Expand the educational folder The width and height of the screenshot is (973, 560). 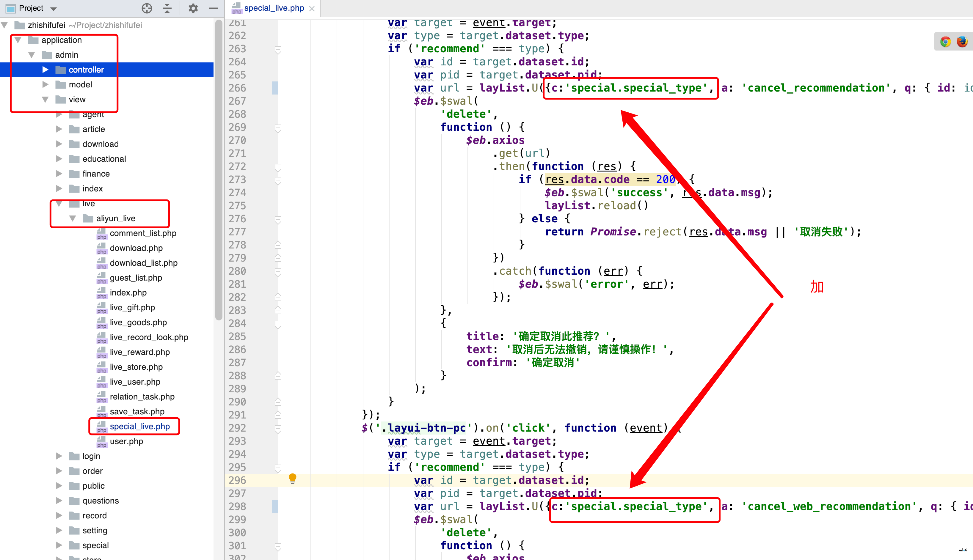pyautogui.click(x=59, y=159)
